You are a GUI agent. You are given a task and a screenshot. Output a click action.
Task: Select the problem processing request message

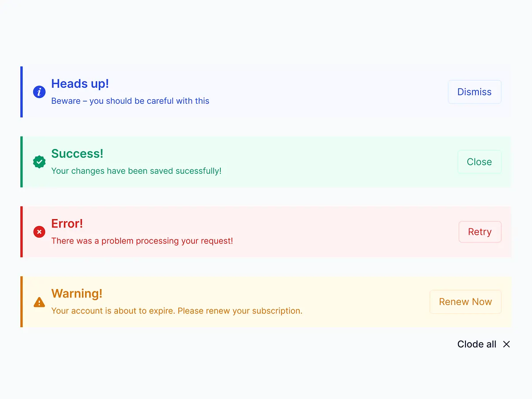coord(142,241)
